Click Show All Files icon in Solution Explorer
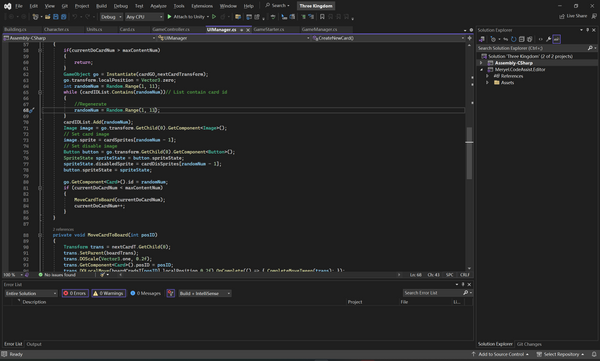Screen dimensions: 600x361 click(x=530, y=39)
